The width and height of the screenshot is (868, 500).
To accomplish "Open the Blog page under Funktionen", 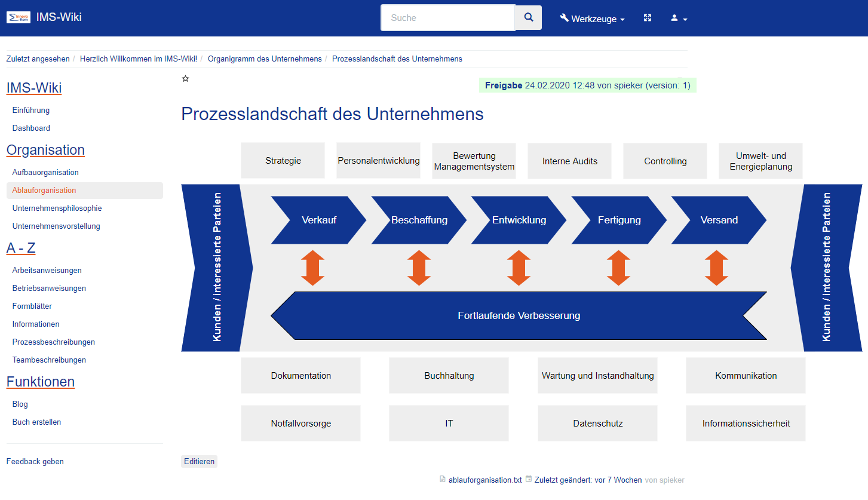I will click(20, 404).
